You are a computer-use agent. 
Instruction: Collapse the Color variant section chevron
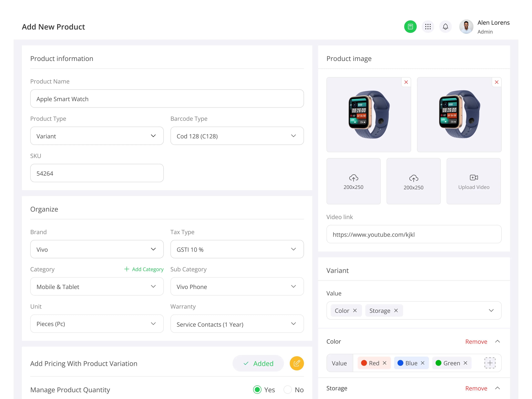click(497, 342)
